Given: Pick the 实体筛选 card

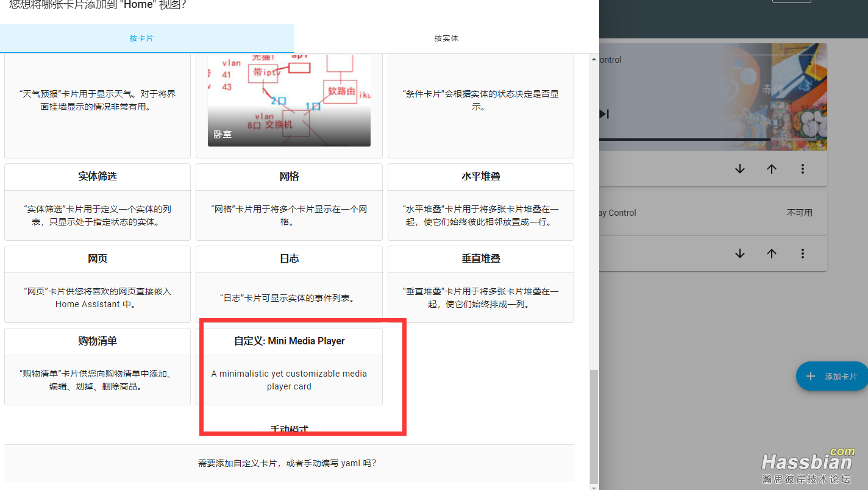Looking at the screenshot, I should click(x=98, y=202).
